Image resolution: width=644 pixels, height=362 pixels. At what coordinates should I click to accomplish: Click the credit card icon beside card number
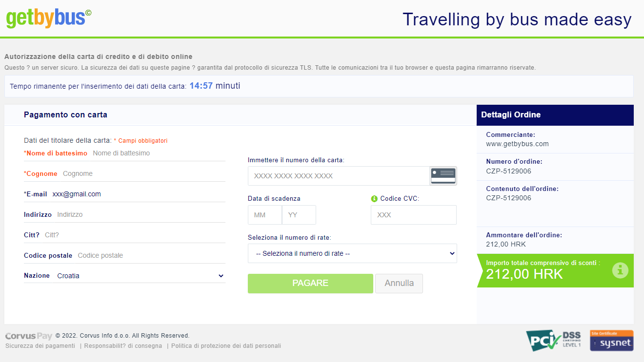coord(443,176)
